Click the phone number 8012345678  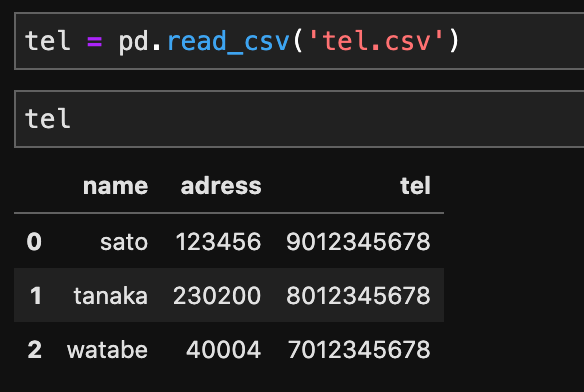click(358, 295)
